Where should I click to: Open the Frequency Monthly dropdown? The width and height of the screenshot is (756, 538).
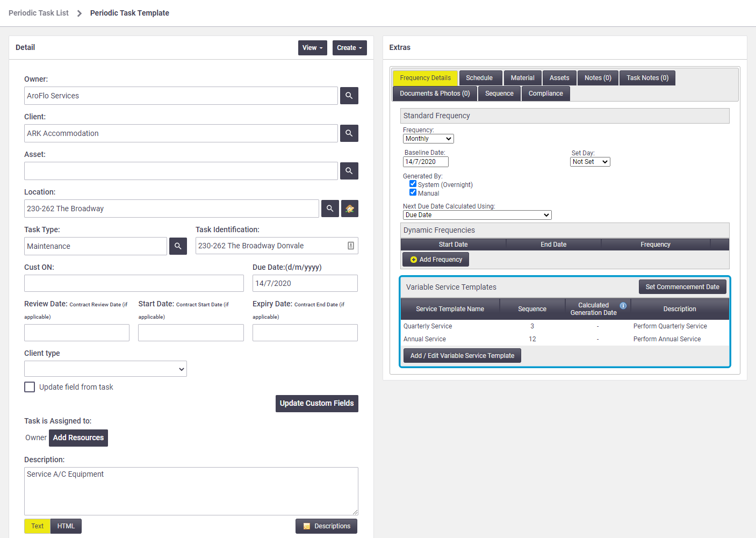coord(428,139)
